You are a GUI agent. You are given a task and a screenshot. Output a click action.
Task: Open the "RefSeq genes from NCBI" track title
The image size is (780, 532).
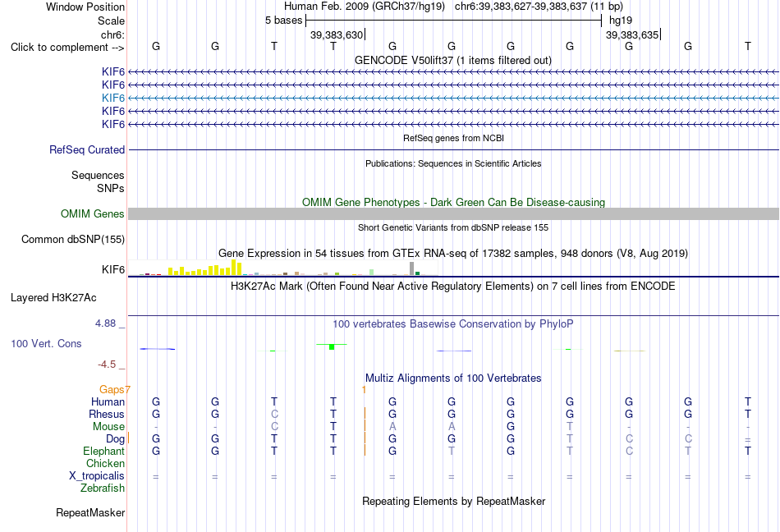[x=453, y=138]
